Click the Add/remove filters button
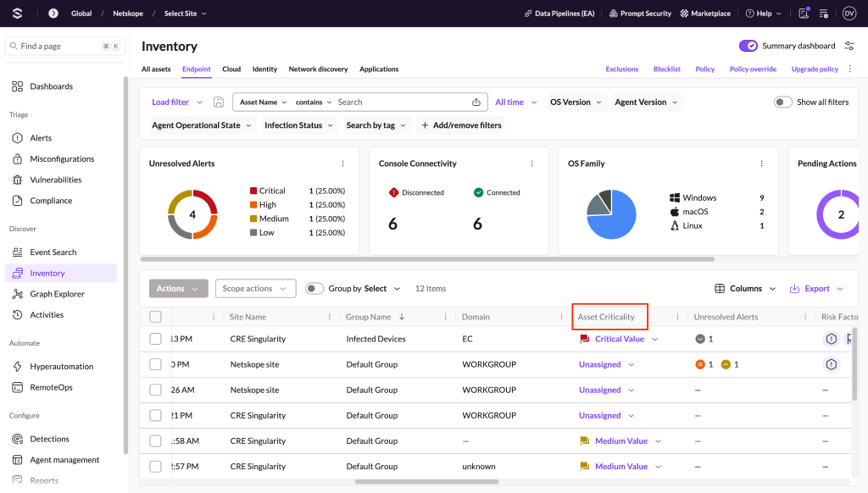The width and height of the screenshot is (868, 493). (461, 125)
